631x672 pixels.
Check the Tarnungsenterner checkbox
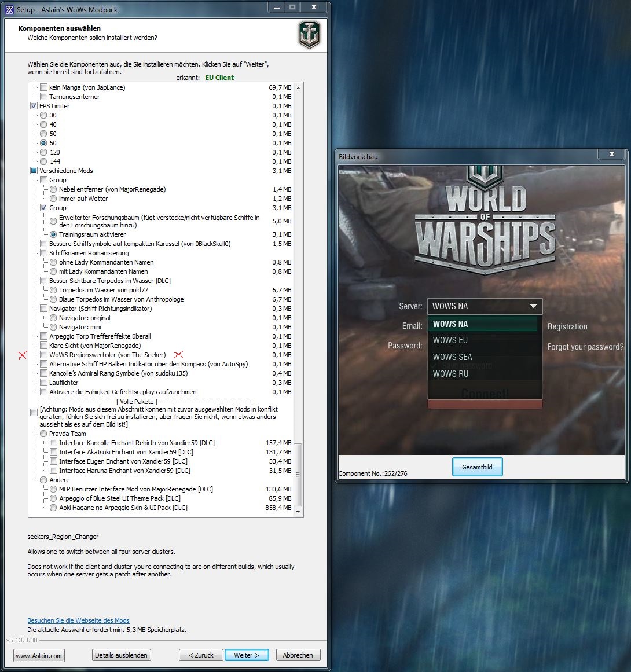pyautogui.click(x=44, y=97)
